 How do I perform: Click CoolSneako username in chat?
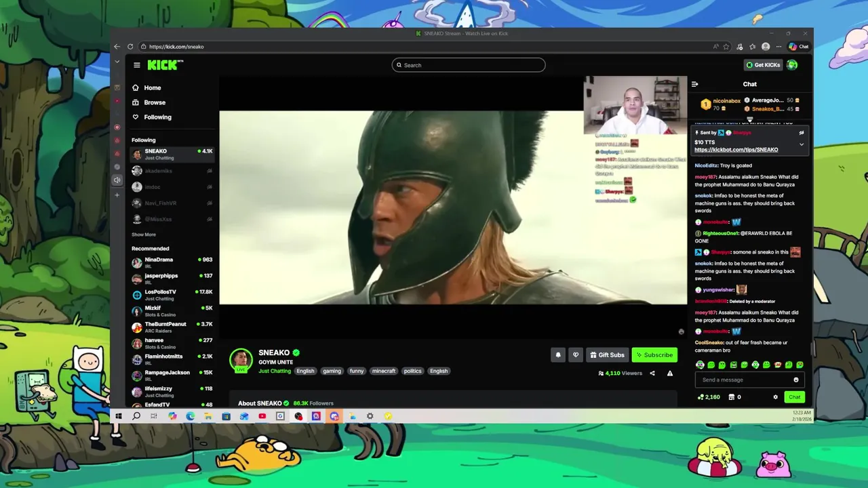pyautogui.click(x=709, y=343)
